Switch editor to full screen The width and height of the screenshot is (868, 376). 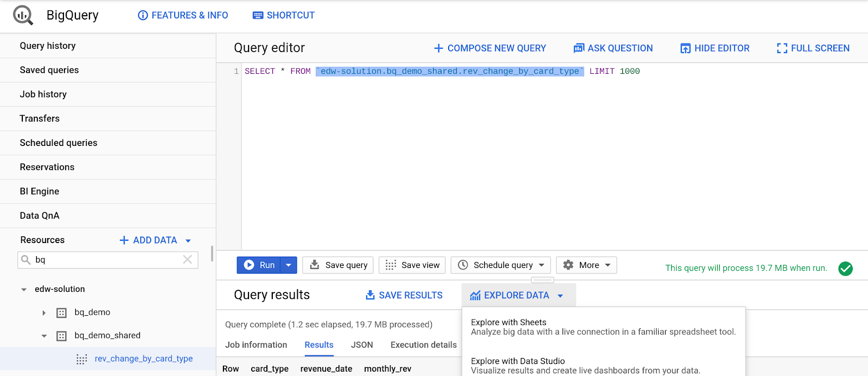coord(813,48)
